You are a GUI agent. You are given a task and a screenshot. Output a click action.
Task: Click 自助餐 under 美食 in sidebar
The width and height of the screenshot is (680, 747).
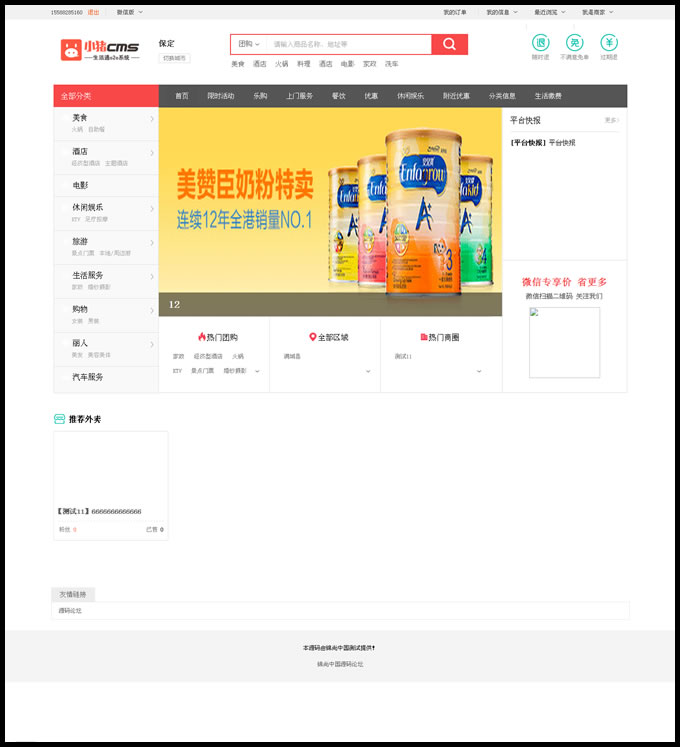pos(96,130)
